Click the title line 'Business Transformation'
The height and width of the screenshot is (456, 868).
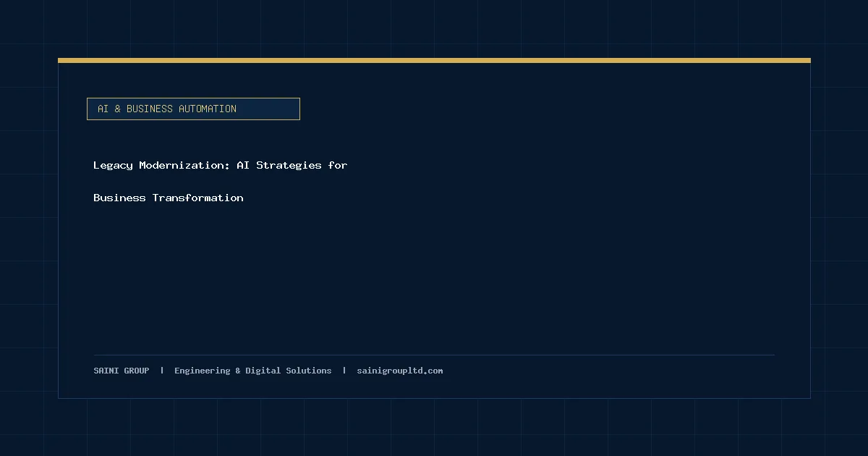pos(169,198)
